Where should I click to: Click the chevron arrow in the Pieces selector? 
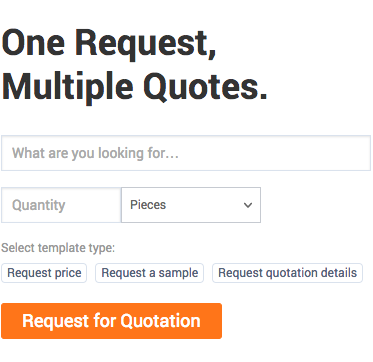click(248, 205)
